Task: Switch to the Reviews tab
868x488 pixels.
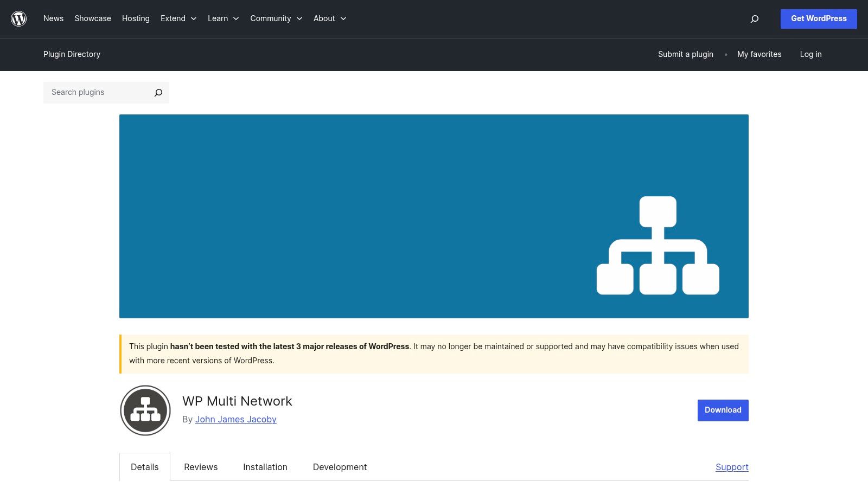Action: coord(201,467)
